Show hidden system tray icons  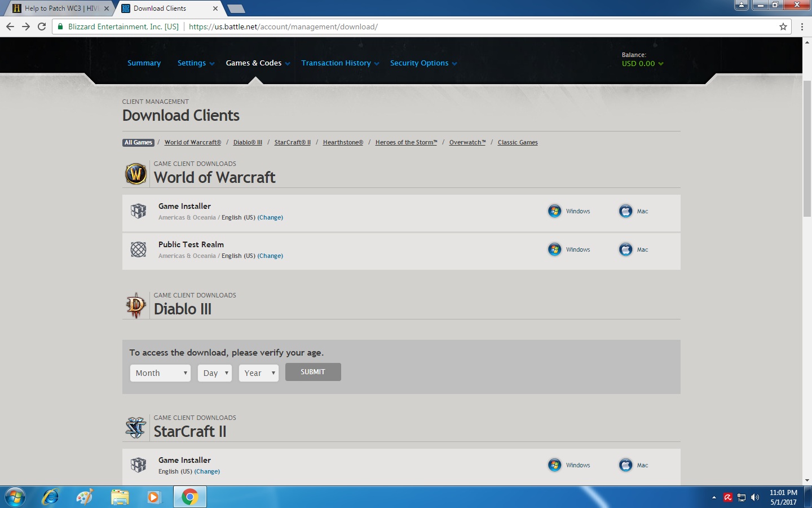click(x=714, y=497)
